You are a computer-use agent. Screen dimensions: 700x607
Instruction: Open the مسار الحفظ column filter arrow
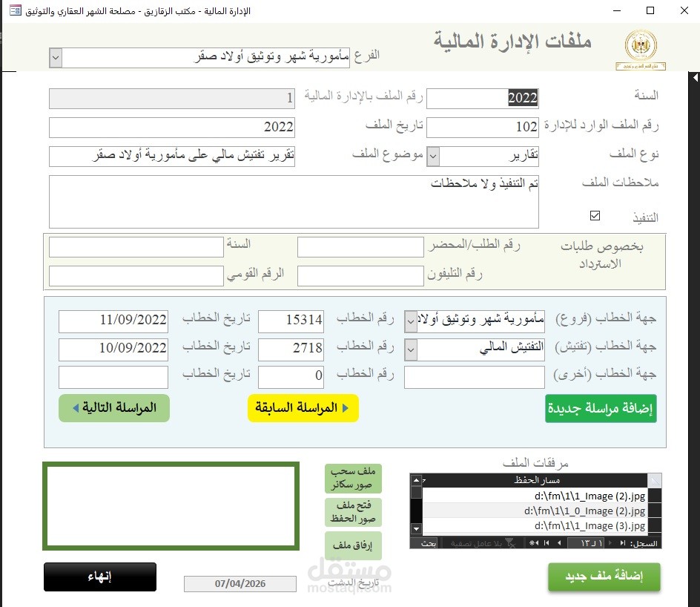[423, 481]
